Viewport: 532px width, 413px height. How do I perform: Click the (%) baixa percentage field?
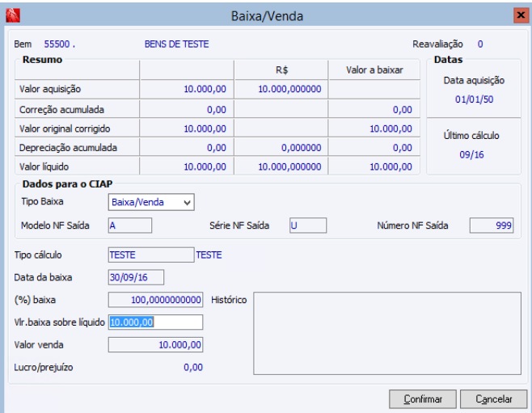coord(154,300)
